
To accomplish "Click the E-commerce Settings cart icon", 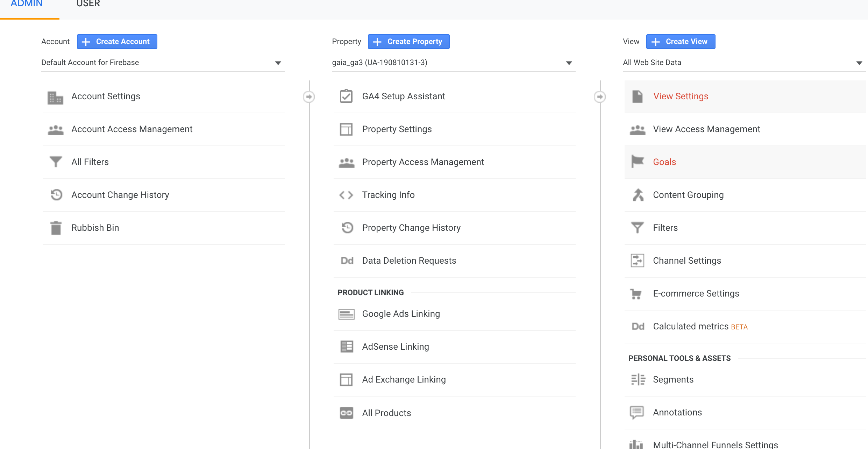I will tap(636, 294).
